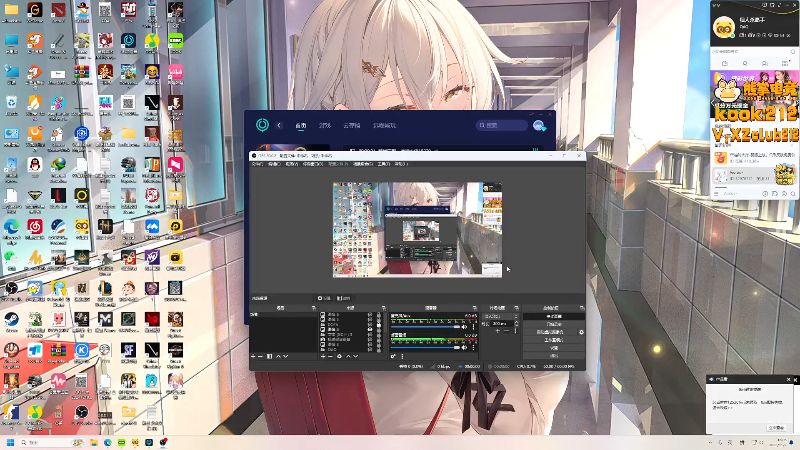Image resolution: width=800 pixels, height=450 pixels.
Task: Open OBS Tools menu
Action: pyautogui.click(x=384, y=164)
